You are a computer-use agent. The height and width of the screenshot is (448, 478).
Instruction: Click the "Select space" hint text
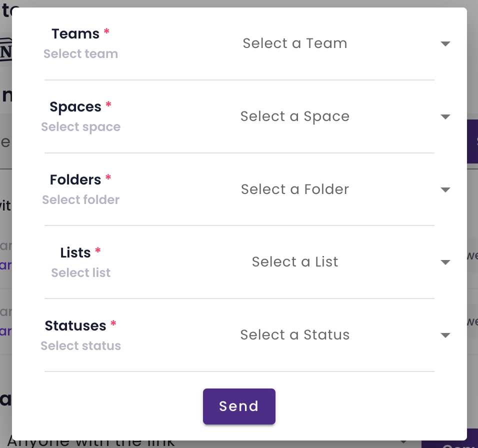(81, 127)
